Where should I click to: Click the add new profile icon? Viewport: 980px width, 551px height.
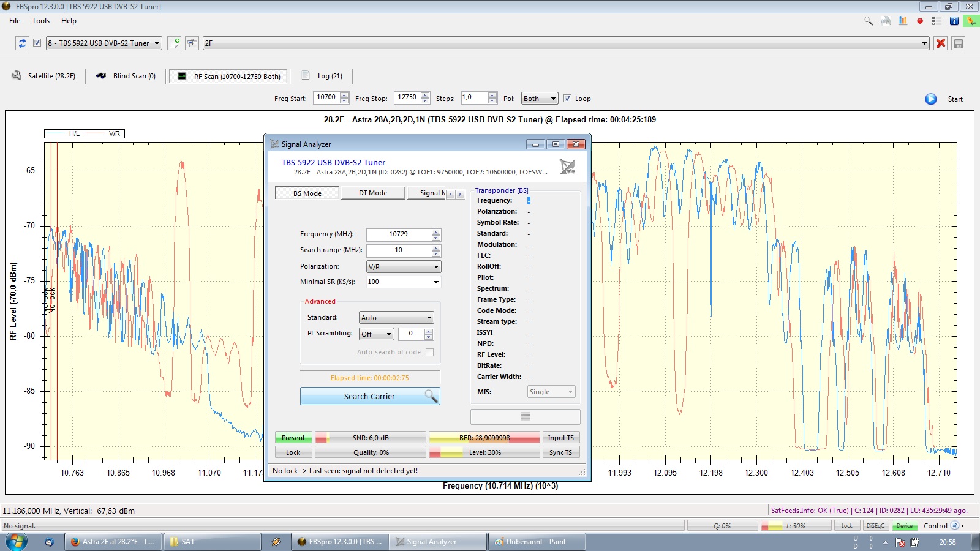point(175,43)
